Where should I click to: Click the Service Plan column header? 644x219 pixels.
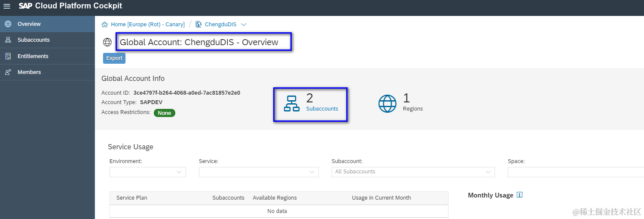132,198
